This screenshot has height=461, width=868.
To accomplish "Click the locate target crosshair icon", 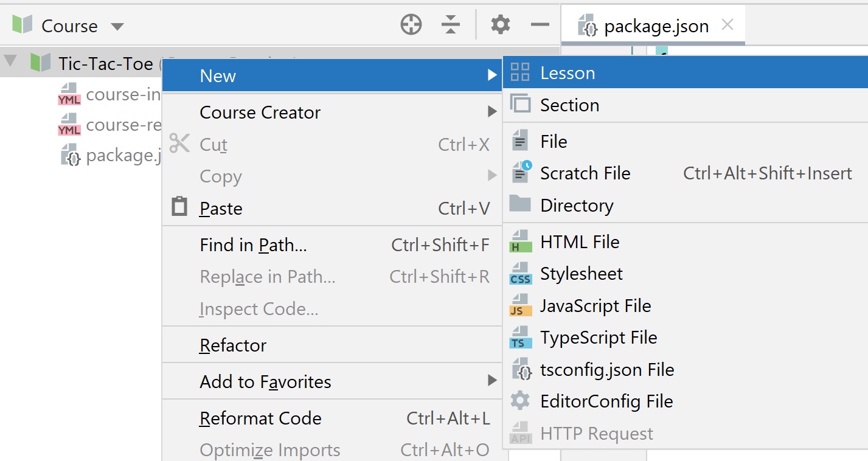I will [411, 25].
